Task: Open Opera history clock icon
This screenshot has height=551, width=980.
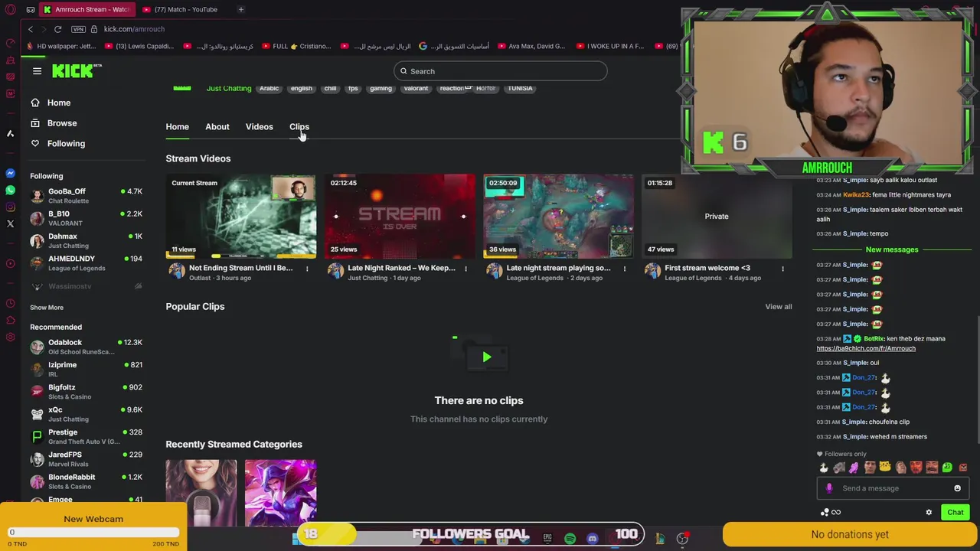Action: coord(10,304)
